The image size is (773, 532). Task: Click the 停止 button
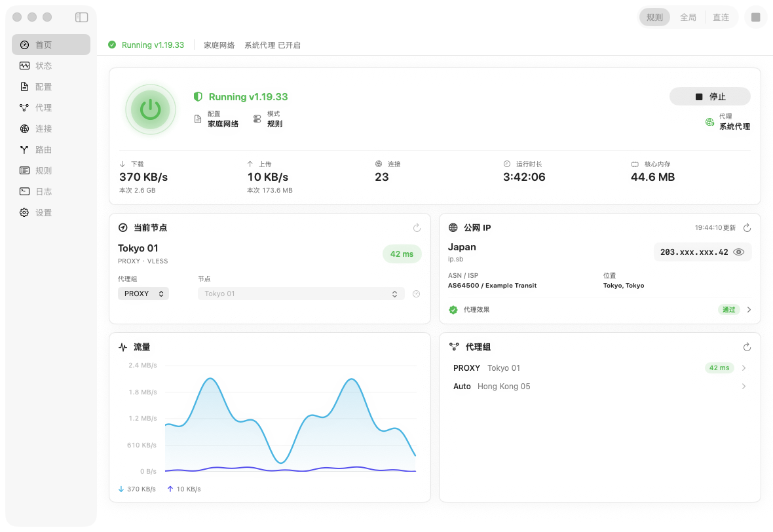[710, 96]
